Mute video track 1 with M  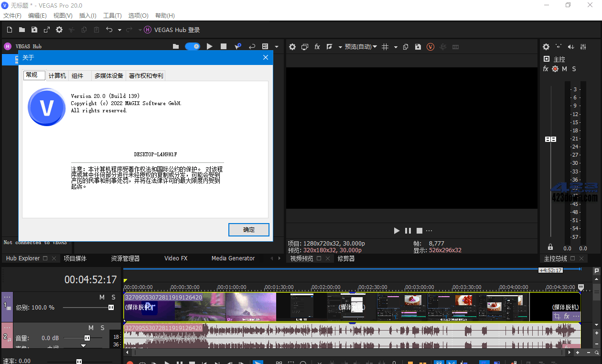coord(102,297)
